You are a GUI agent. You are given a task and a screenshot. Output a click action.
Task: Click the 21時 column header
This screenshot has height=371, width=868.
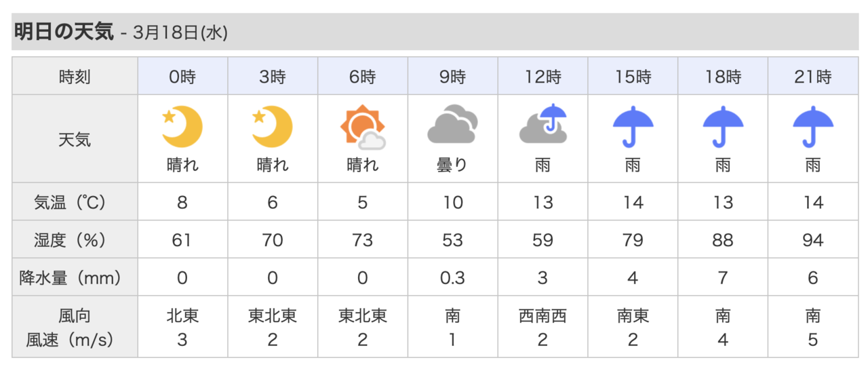click(x=813, y=77)
